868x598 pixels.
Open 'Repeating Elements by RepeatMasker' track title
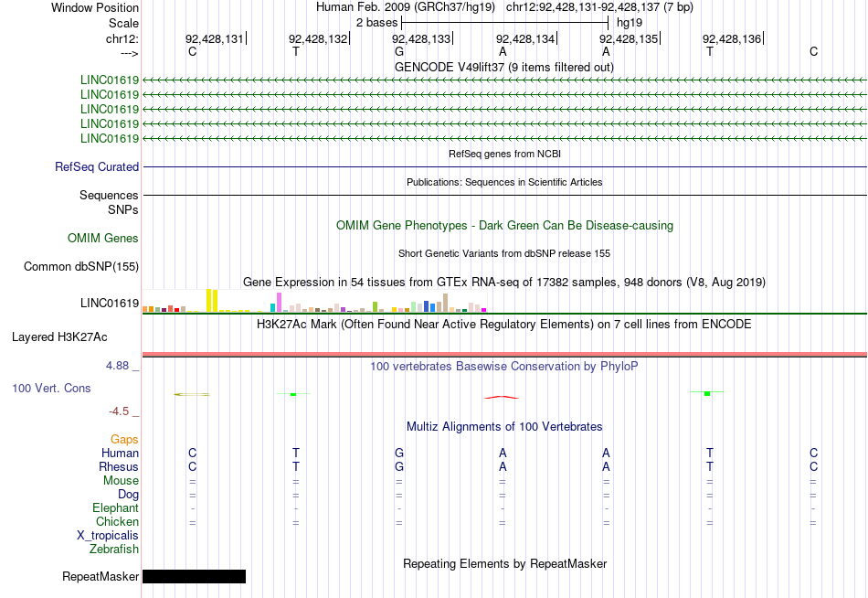pyautogui.click(x=504, y=564)
